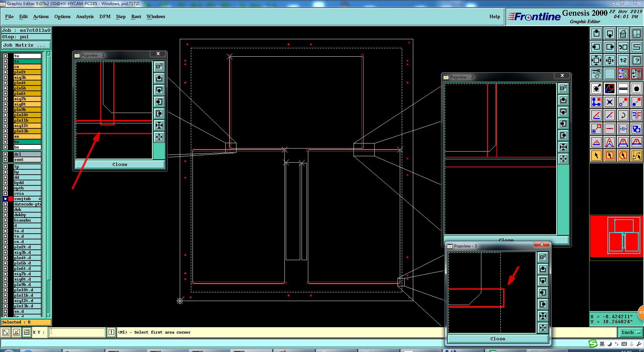The height and width of the screenshot is (352, 644).
Task: Toggle the checkbox for layer biaozhu
Action: coord(5,220)
